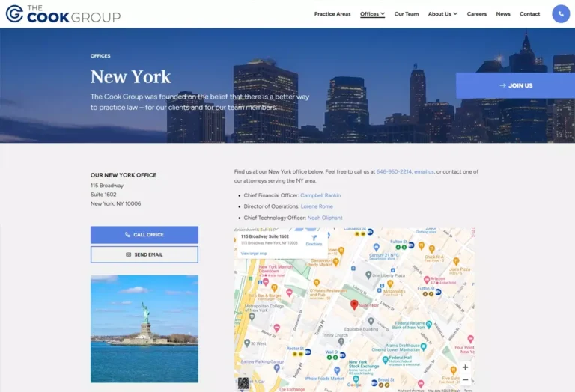Expand the About Us dropdown
Screen dimensions: 575x392
tap(442, 14)
